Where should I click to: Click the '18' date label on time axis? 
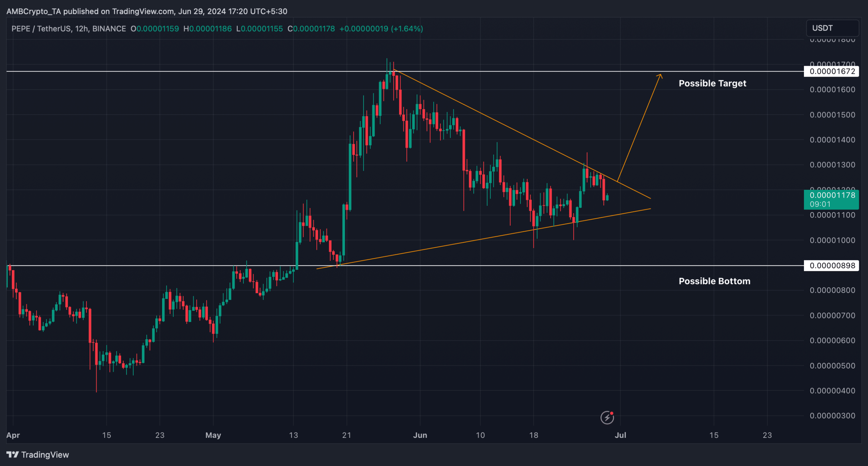(533, 435)
